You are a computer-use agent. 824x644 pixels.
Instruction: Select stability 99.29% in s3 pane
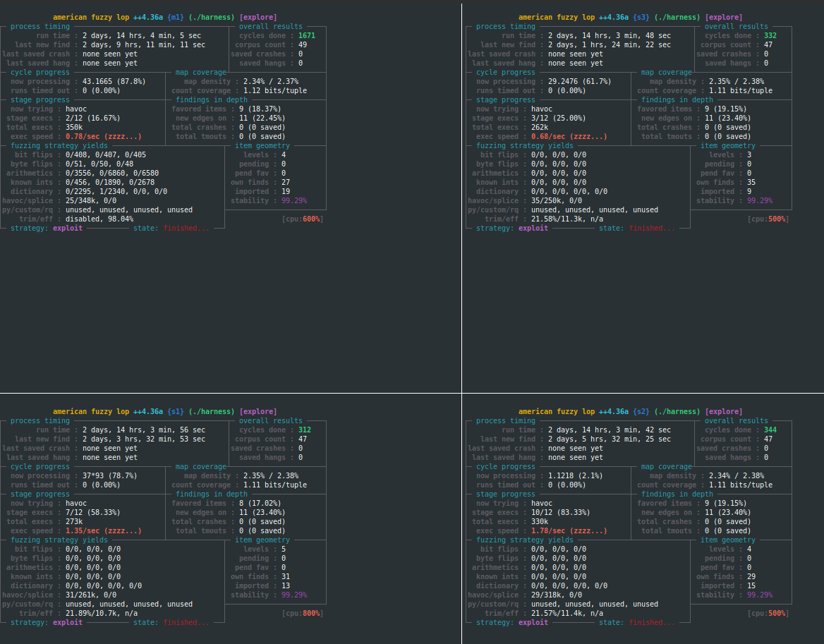click(x=759, y=200)
